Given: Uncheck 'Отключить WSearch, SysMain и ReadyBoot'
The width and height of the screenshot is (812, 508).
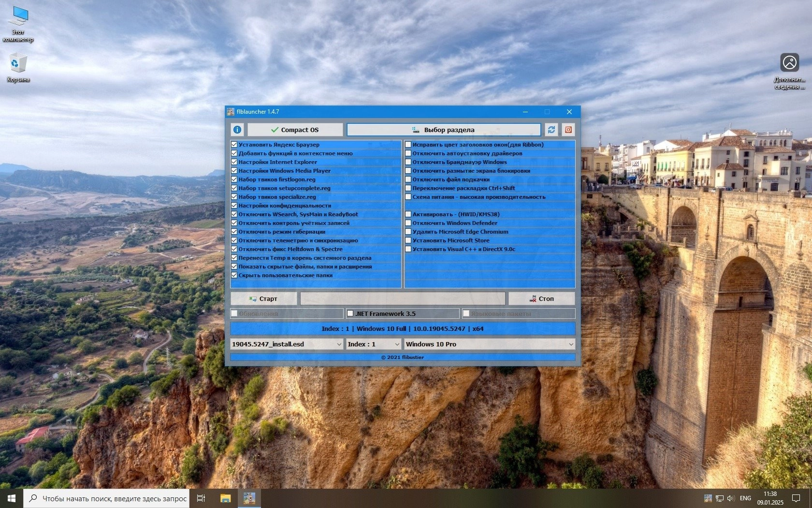Looking at the screenshot, I should coord(234,214).
